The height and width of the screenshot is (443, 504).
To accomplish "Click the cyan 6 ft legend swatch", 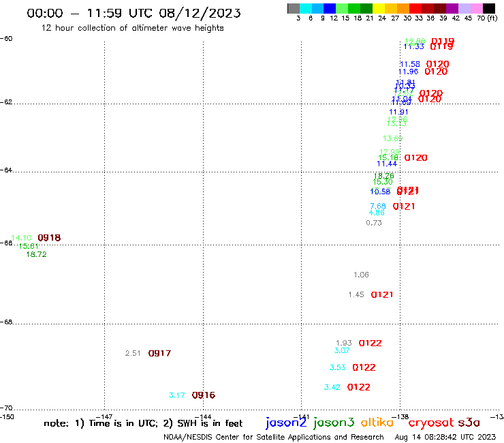I will [306, 8].
